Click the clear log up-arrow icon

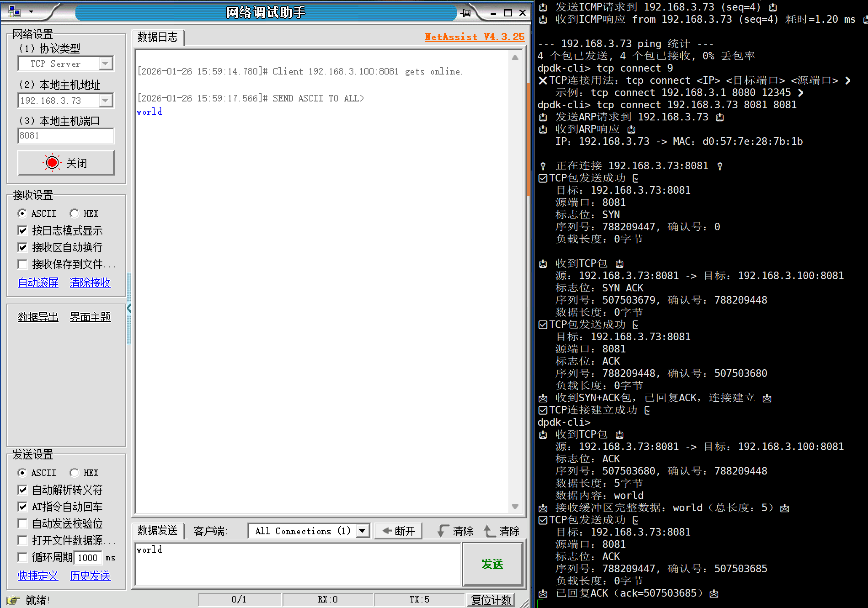click(489, 531)
